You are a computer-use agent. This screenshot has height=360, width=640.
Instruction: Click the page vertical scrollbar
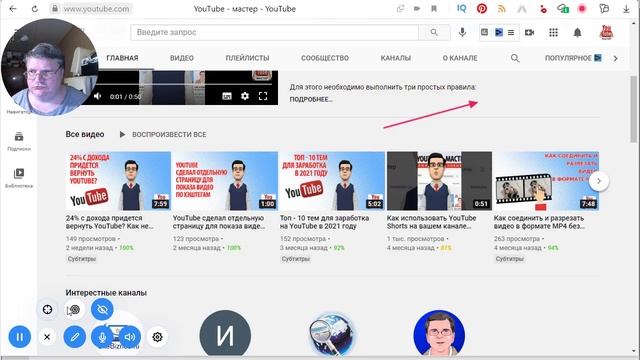coord(633,109)
